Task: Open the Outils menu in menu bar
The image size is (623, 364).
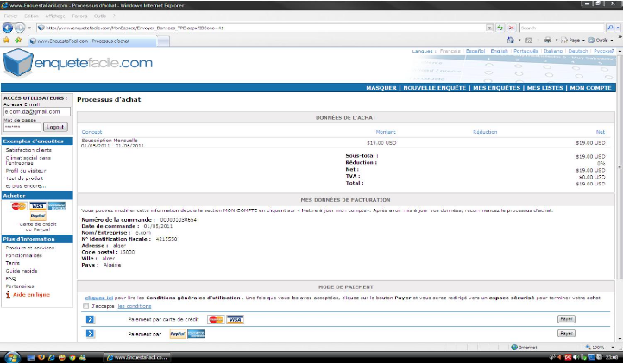Action: click(x=100, y=16)
